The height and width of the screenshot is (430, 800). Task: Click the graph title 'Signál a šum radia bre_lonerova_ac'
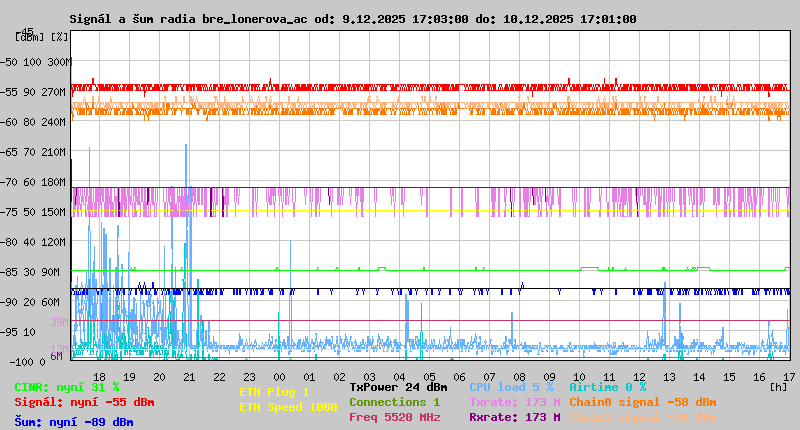[188, 19]
